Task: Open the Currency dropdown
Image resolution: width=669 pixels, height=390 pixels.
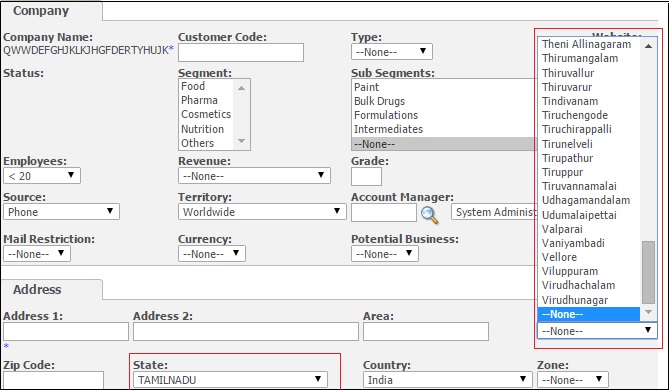Action: [212, 254]
